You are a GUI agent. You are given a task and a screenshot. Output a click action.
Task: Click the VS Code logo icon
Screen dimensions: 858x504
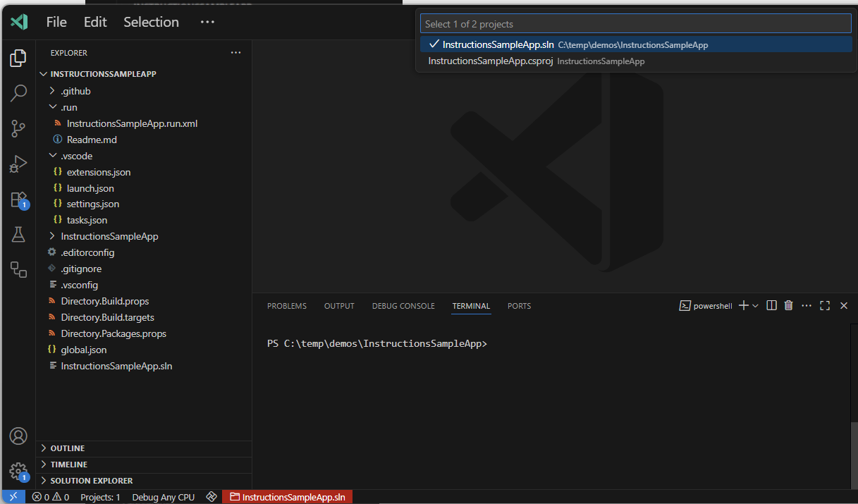(x=19, y=22)
